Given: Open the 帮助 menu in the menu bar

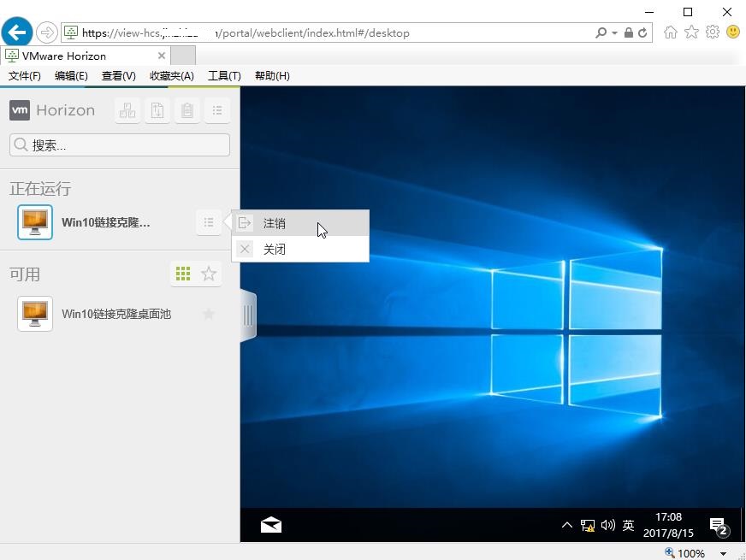Looking at the screenshot, I should 272,75.
